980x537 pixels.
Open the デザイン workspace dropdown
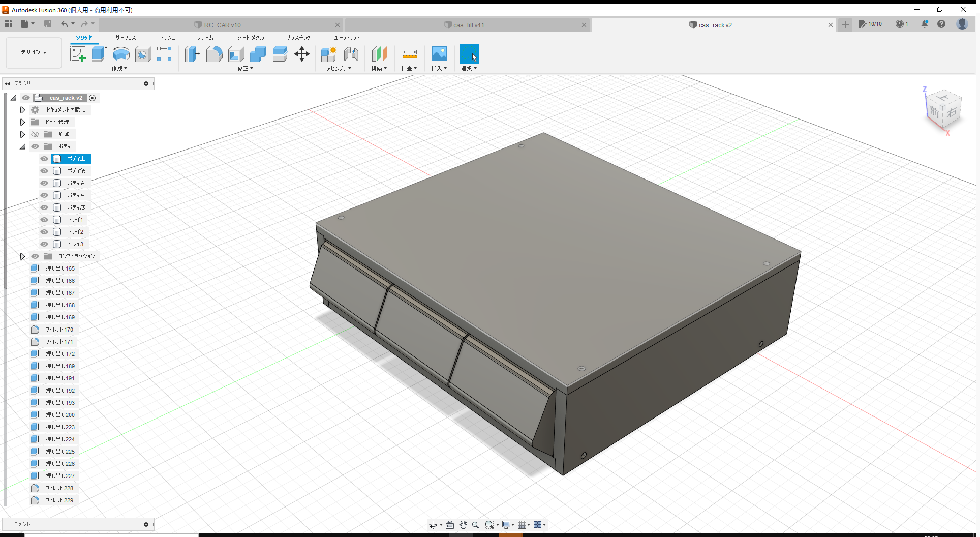coord(33,52)
